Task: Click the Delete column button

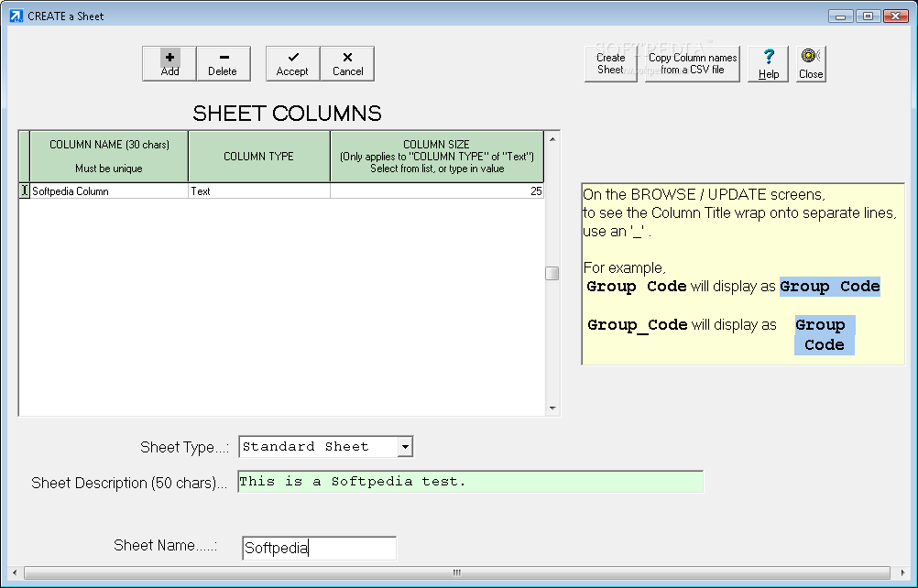Action: coord(223,64)
